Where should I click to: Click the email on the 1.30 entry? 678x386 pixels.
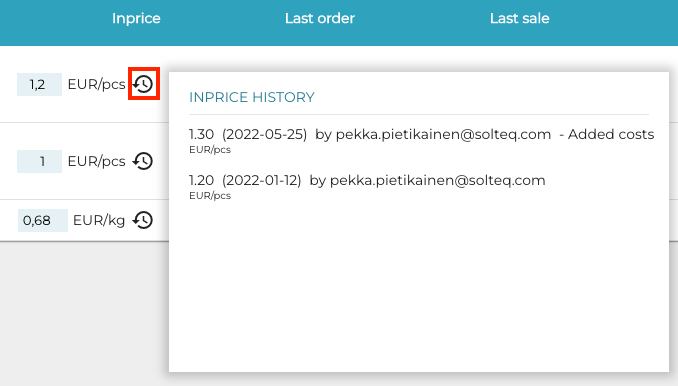pos(443,134)
